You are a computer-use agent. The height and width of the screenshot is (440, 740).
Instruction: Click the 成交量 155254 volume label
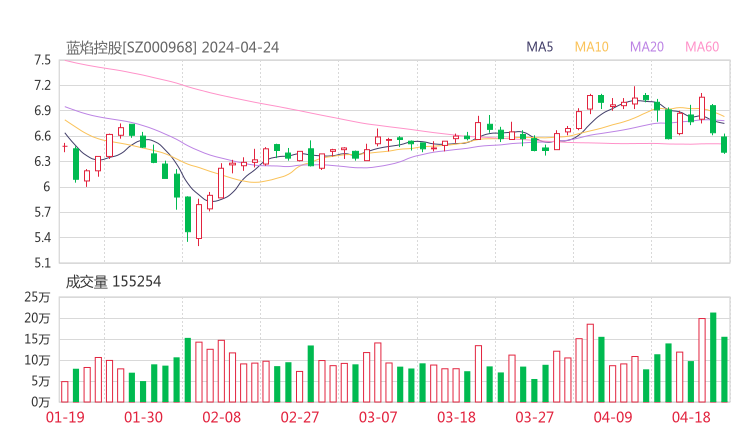[113, 282]
